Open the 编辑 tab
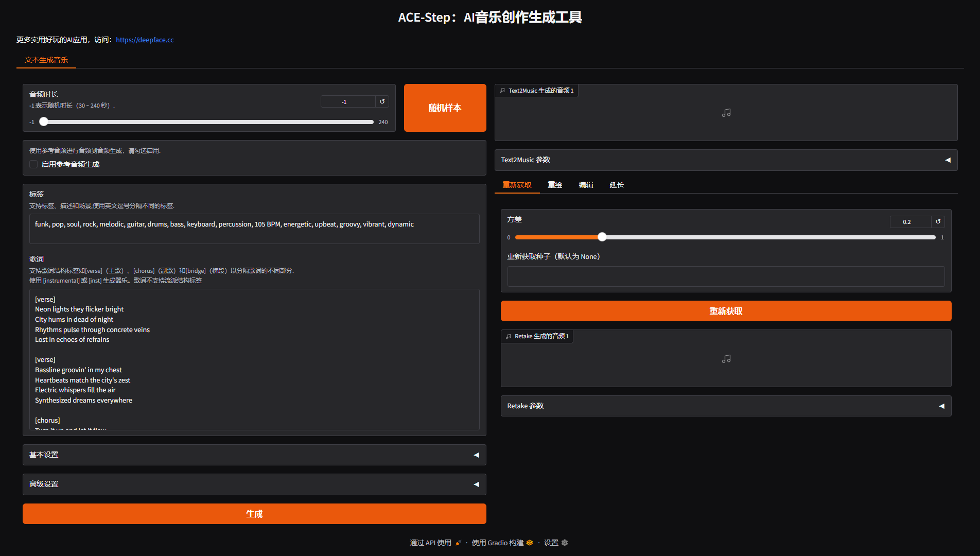 [x=586, y=185]
